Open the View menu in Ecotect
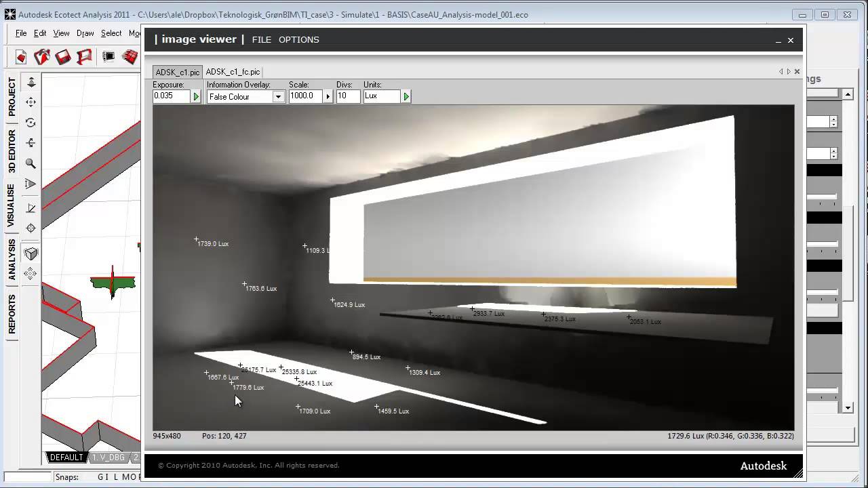The width and height of the screenshot is (868, 488). click(x=61, y=33)
